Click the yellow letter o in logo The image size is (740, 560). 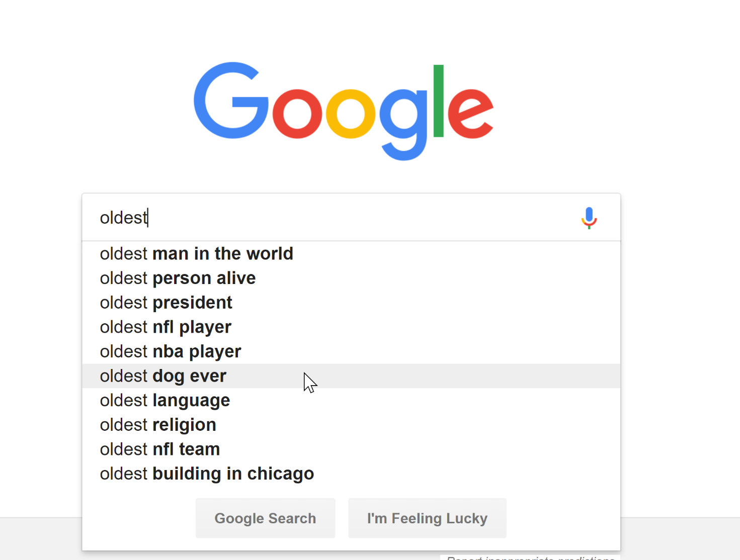351,113
